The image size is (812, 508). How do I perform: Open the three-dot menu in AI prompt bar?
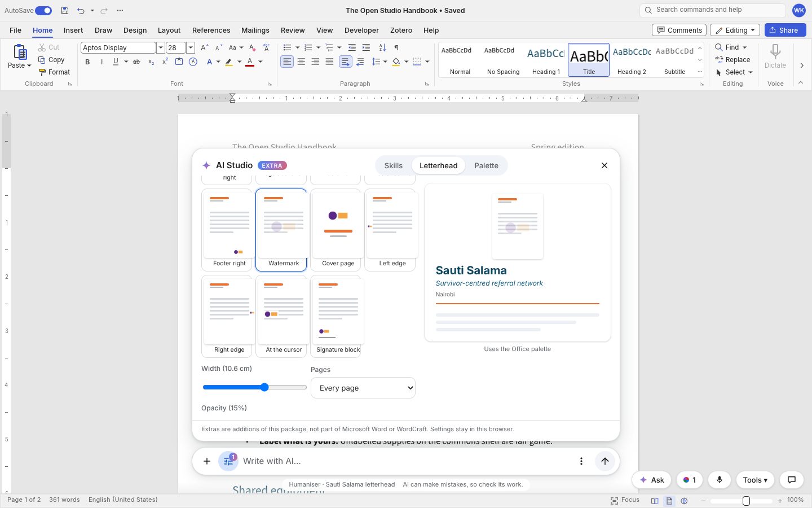(x=581, y=461)
